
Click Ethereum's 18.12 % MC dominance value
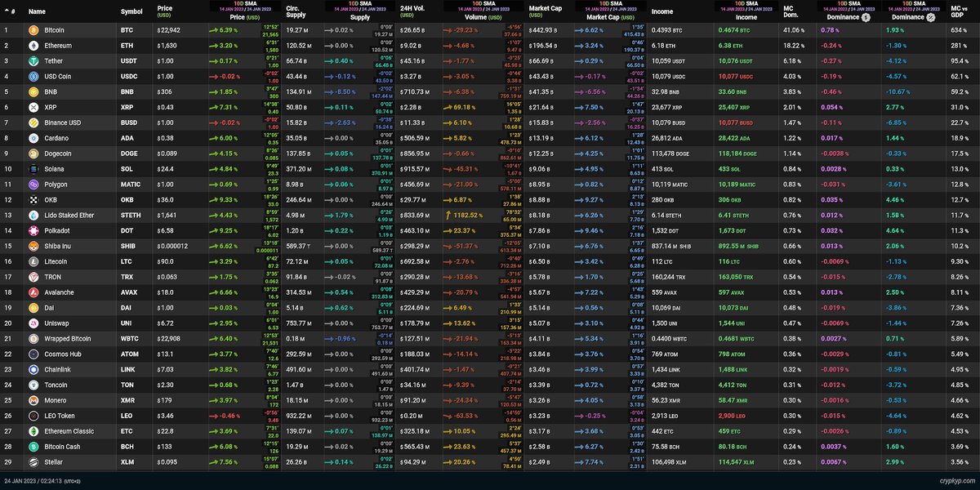coord(794,46)
